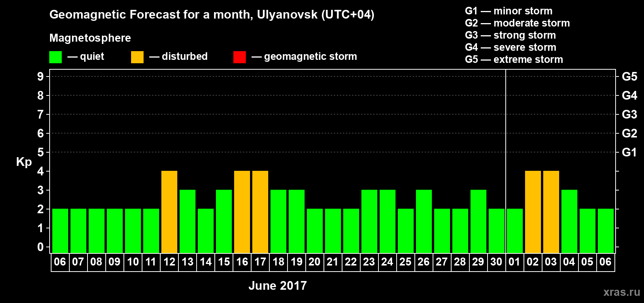Click the G4 label on the right axis

pyautogui.click(x=630, y=95)
